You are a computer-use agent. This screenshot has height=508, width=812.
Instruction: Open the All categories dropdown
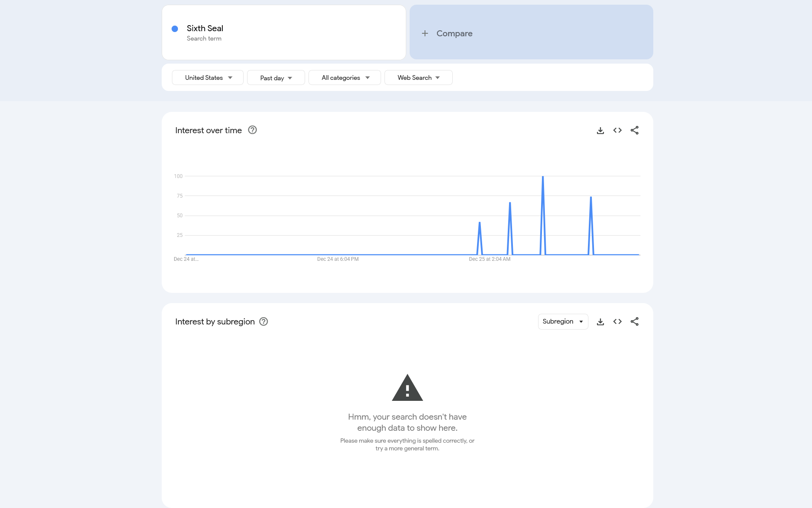[345, 78]
